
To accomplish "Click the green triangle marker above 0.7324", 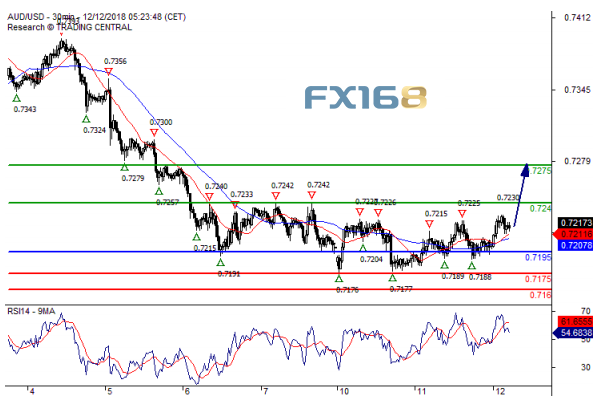I will 86,119.
